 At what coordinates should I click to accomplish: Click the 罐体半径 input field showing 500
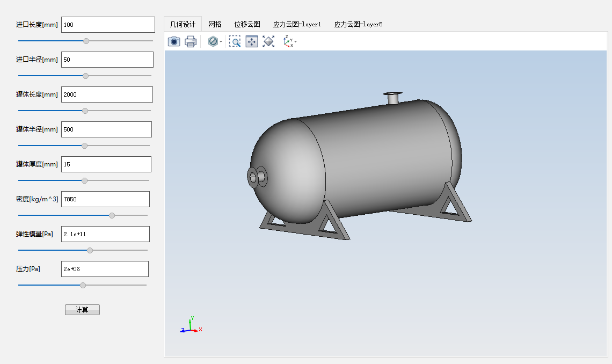coord(106,129)
